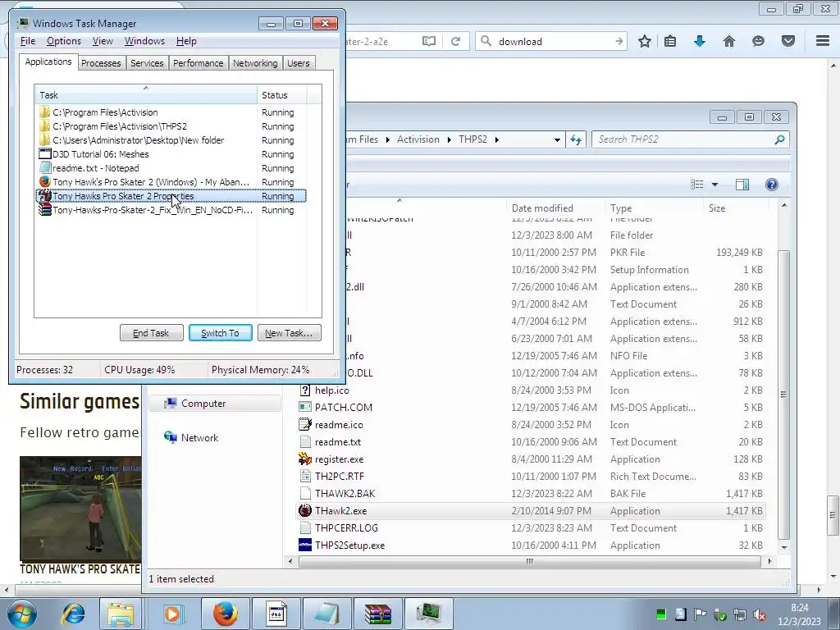Screen dimensions: 840x630
Task: Switch to WinRAR taskbar icon
Action: coord(378,614)
